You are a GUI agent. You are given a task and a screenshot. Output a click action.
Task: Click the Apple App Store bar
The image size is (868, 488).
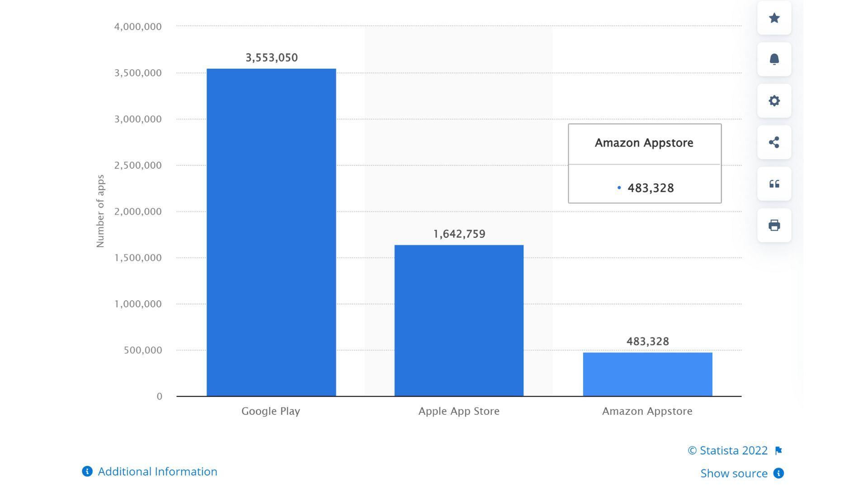[x=459, y=320]
